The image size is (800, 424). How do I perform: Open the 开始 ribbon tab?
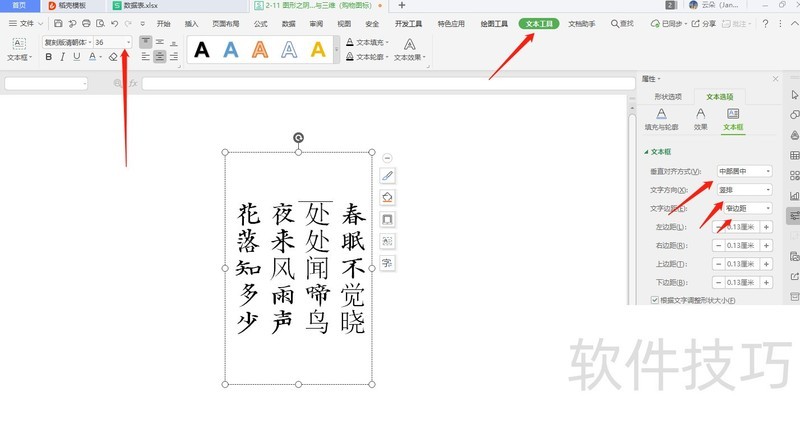(x=163, y=23)
